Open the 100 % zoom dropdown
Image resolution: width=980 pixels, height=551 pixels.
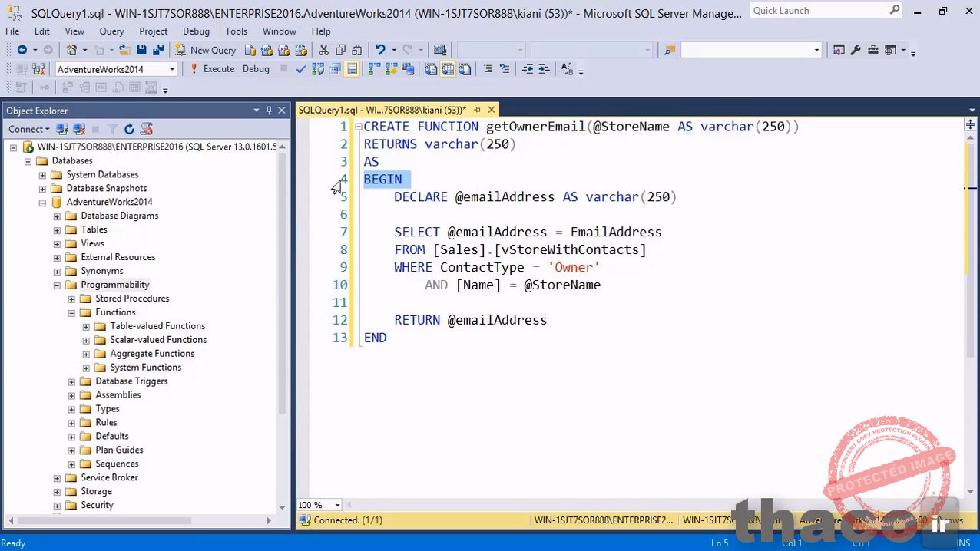(337, 505)
